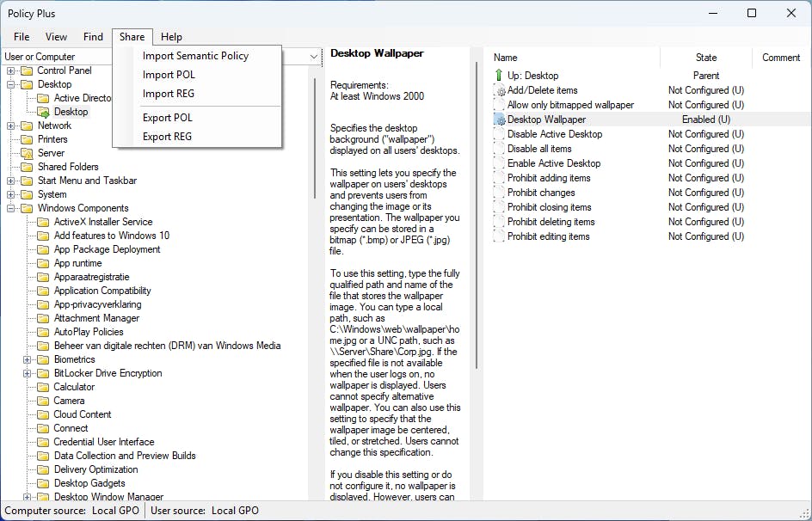812x521 pixels.
Task: Click the Calculator folder icon
Action: [x=44, y=387]
